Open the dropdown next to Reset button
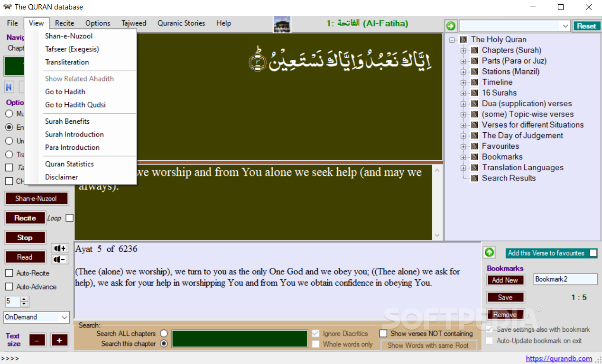602x364 pixels. [565, 26]
